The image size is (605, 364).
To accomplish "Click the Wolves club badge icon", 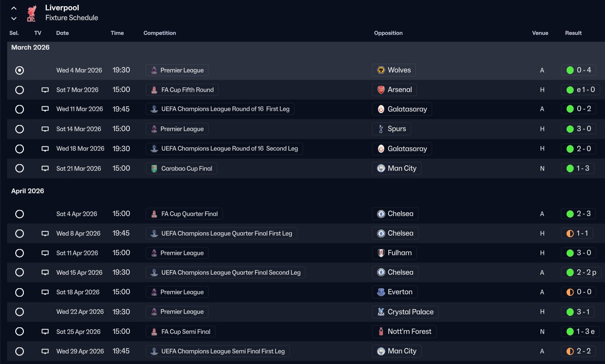I will [x=381, y=70].
